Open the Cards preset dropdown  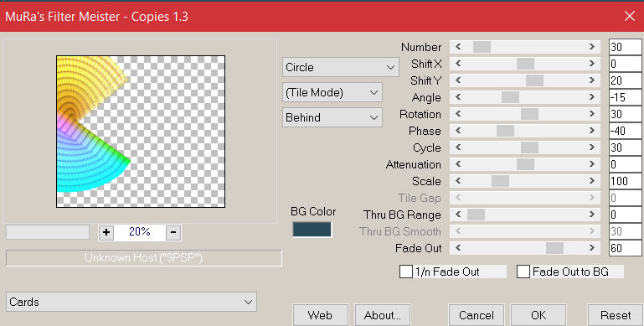131,303
